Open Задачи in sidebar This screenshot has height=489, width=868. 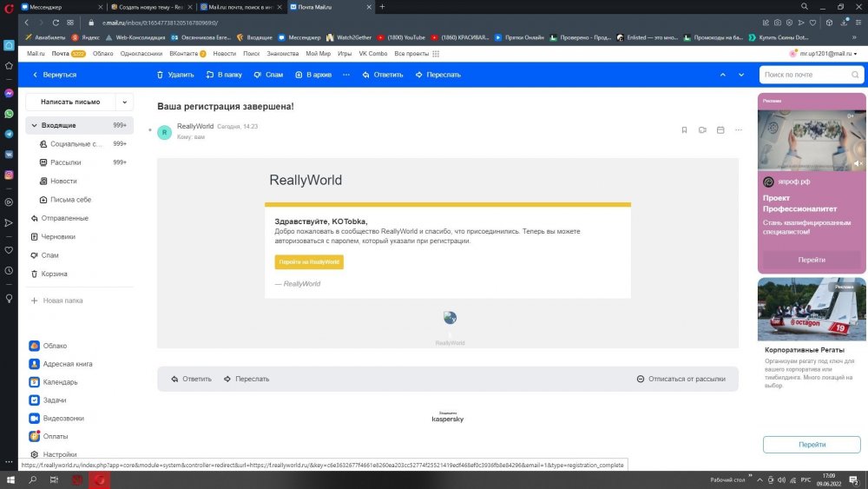48,400
